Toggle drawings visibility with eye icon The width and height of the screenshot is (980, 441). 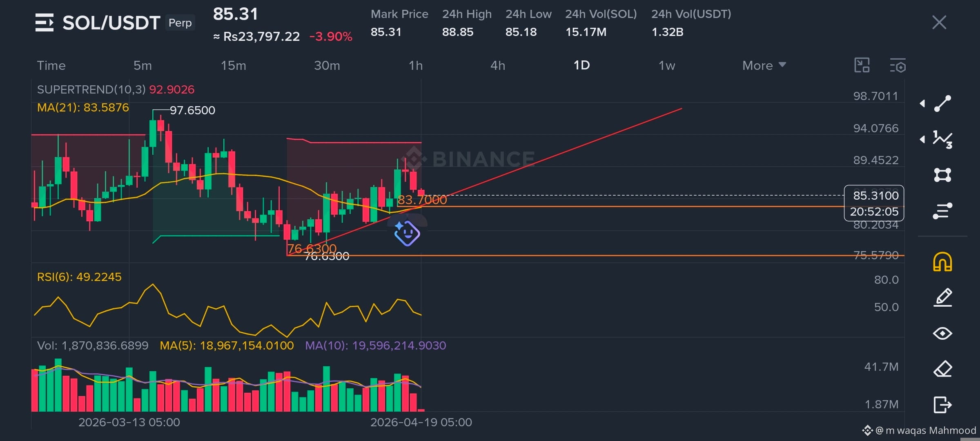[942, 334]
